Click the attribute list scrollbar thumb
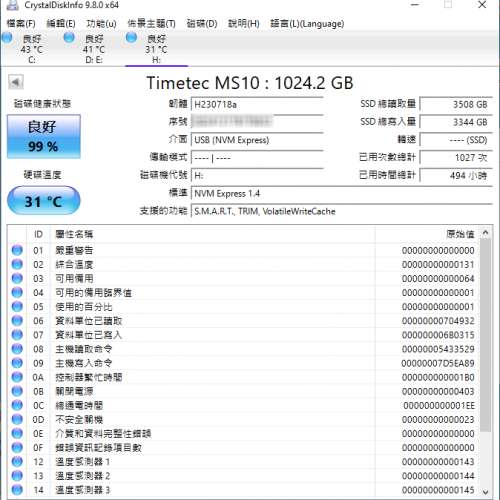Image resolution: width=500 pixels, height=500 pixels. [485, 335]
